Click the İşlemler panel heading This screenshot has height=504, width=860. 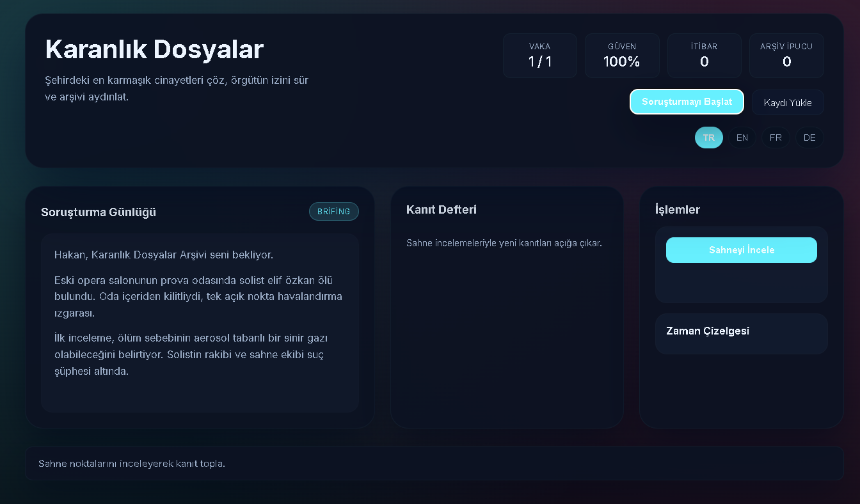(x=678, y=210)
